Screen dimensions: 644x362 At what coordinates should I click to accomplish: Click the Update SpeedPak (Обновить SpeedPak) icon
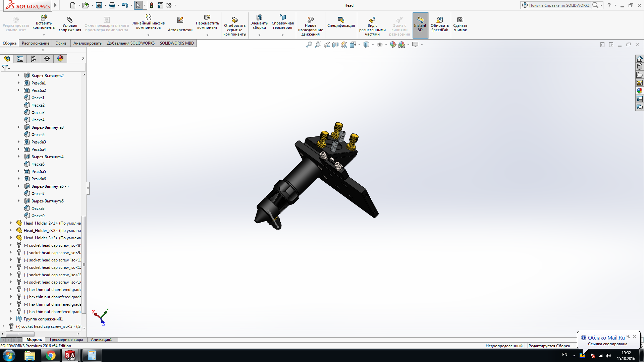pos(439,20)
